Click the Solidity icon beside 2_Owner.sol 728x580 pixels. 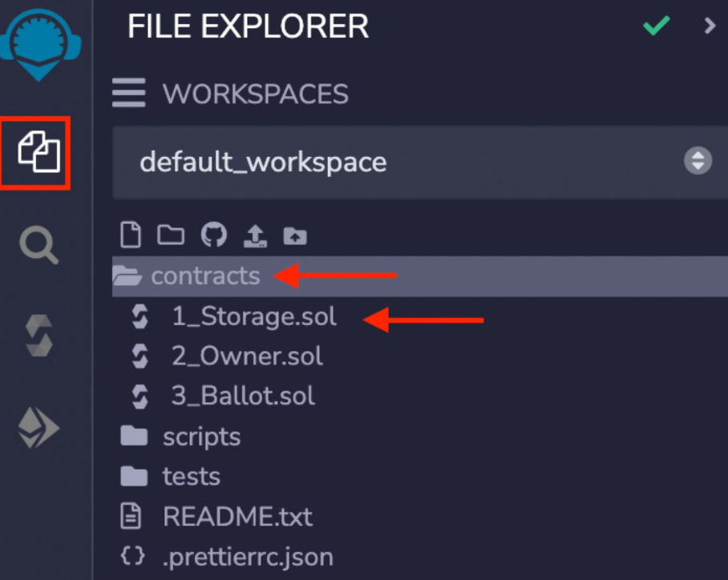tap(140, 356)
